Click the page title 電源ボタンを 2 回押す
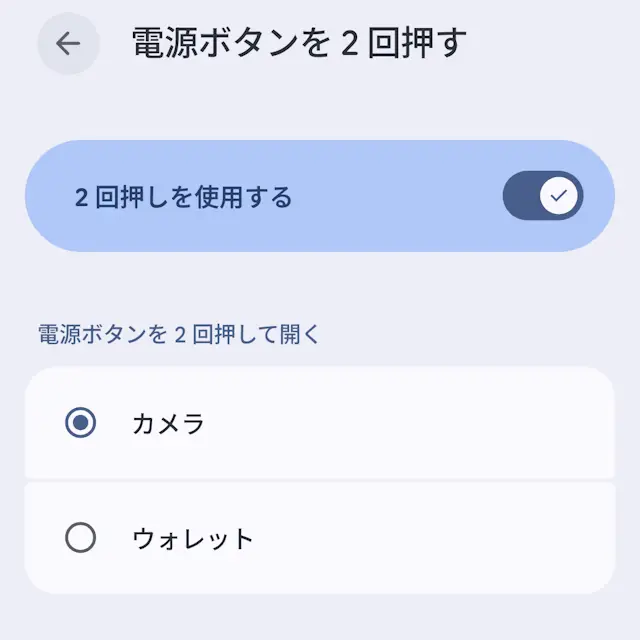Viewport: 640px width, 640px height. tap(299, 44)
